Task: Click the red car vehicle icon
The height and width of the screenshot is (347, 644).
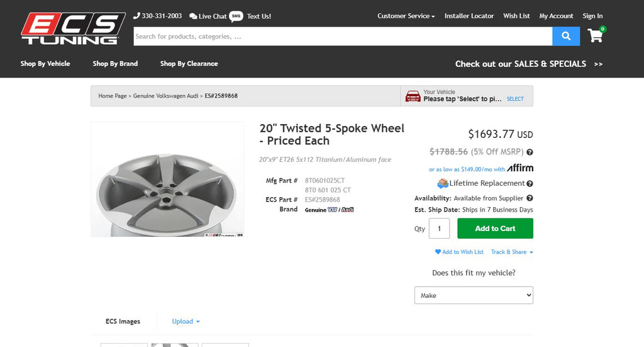Action: tap(413, 96)
